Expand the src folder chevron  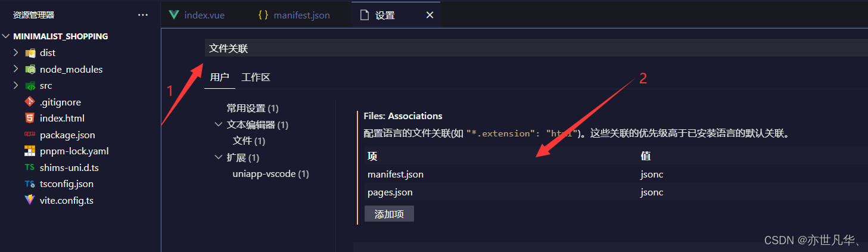(16, 86)
